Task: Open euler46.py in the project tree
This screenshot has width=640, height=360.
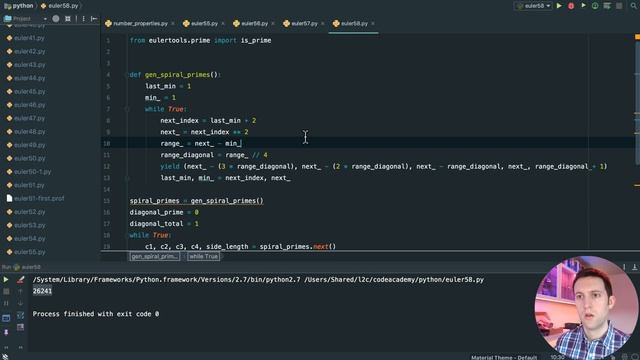Action: click(x=26, y=105)
